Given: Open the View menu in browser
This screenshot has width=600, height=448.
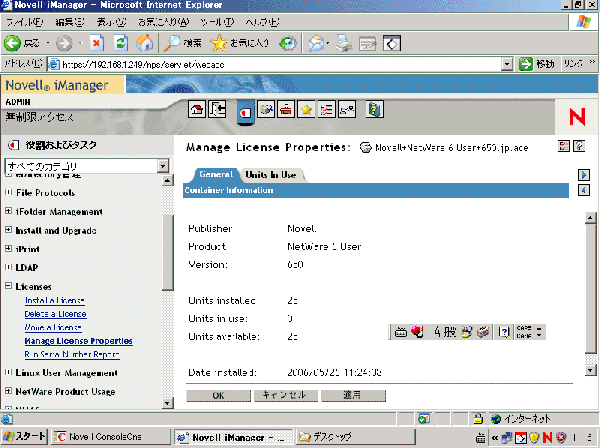Looking at the screenshot, I should pos(111,22).
